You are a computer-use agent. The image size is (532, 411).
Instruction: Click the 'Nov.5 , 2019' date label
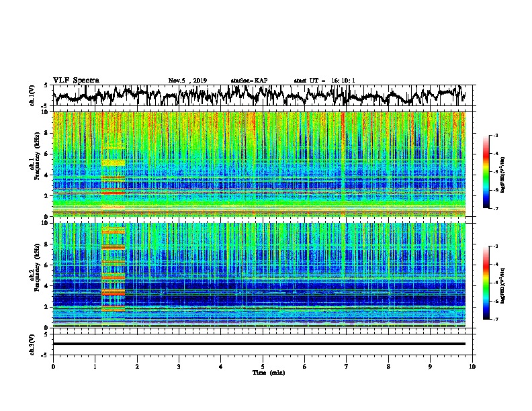[187, 81]
